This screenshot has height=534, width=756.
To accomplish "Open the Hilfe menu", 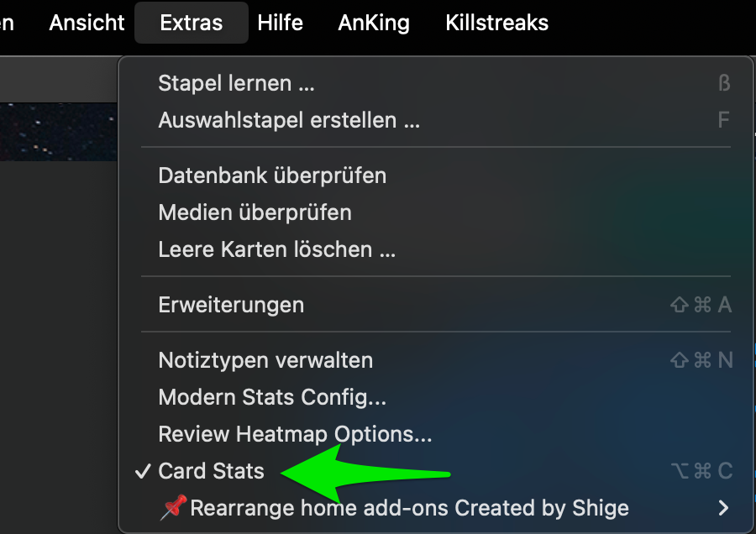I will (x=281, y=23).
